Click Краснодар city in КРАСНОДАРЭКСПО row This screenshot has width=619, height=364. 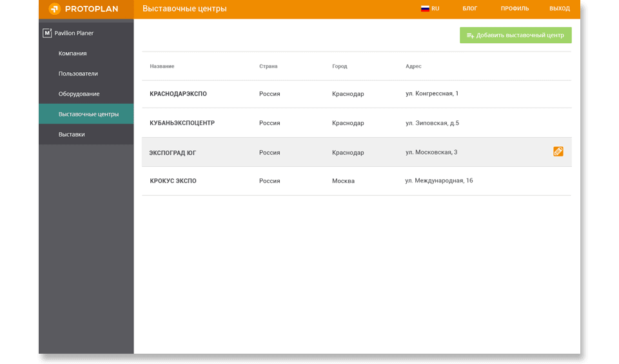(x=348, y=94)
